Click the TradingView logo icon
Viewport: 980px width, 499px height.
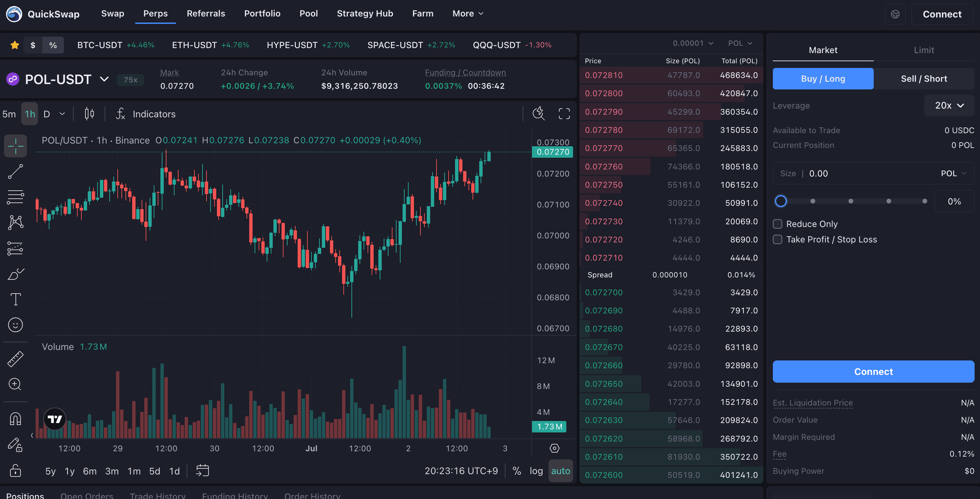coord(55,419)
